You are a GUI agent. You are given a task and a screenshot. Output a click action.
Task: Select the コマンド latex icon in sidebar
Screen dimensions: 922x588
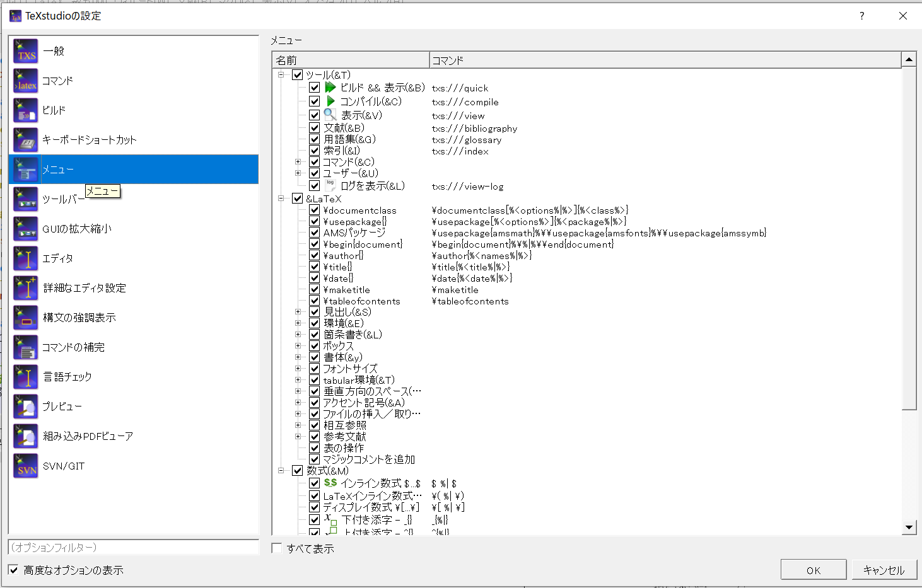pyautogui.click(x=26, y=81)
